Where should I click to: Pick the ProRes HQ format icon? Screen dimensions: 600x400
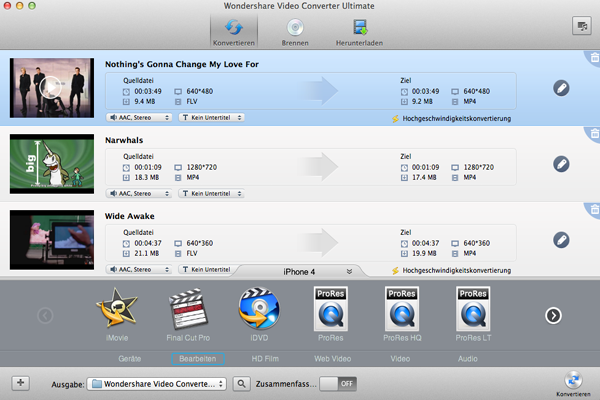(x=401, y=311)
